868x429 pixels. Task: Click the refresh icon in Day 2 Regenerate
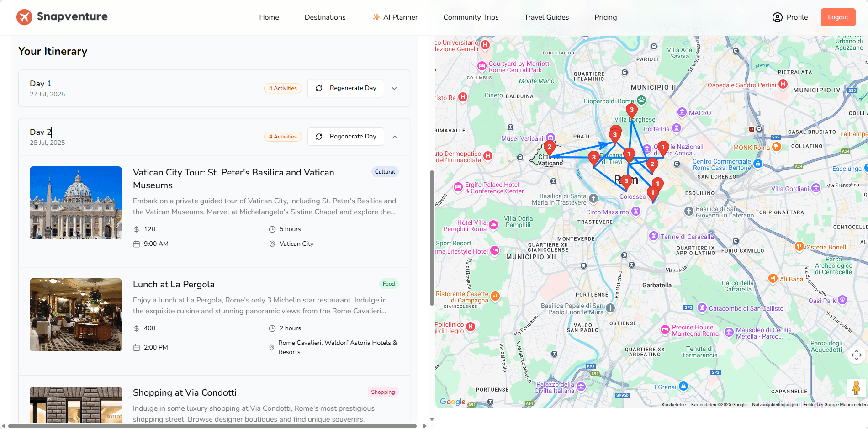coord(319,137)
